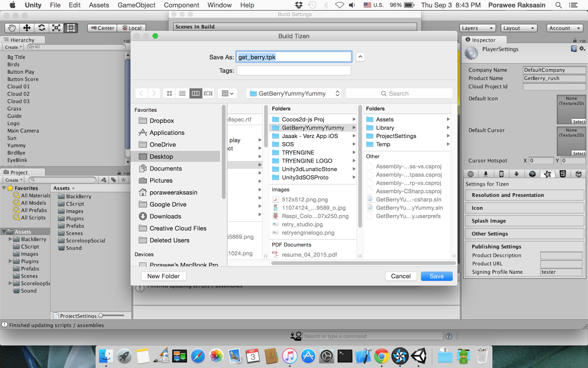Click file browser horizontal scrollbar
588x368 pixels.
pos(363,263)
